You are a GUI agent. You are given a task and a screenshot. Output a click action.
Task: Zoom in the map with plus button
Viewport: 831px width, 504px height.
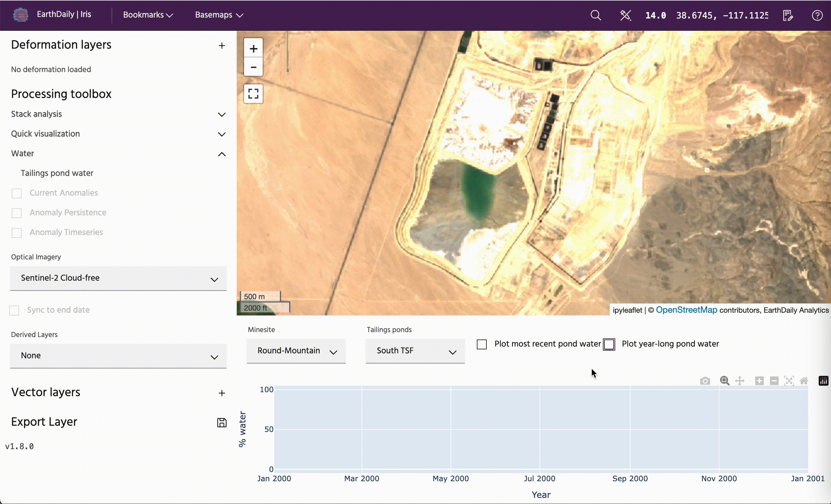coord(253,49)
